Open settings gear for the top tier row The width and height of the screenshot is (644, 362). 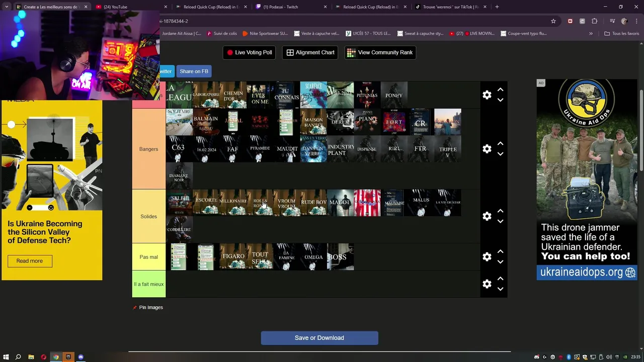click(x=487, y=95)
